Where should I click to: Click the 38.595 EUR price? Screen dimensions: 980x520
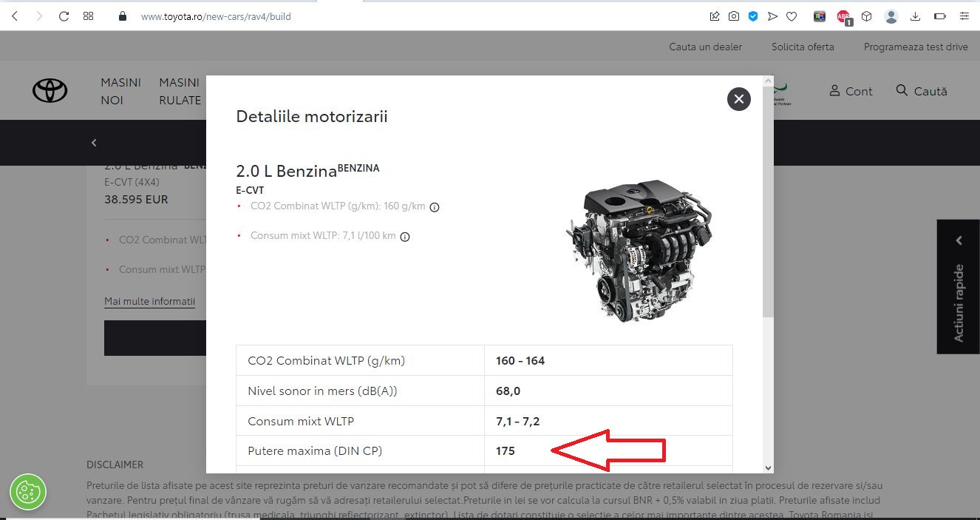(x=136, y=200)
